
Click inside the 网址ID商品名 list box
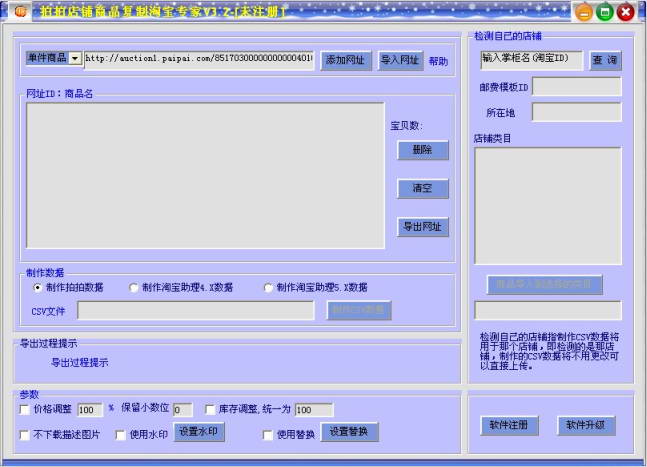(205, 176)
